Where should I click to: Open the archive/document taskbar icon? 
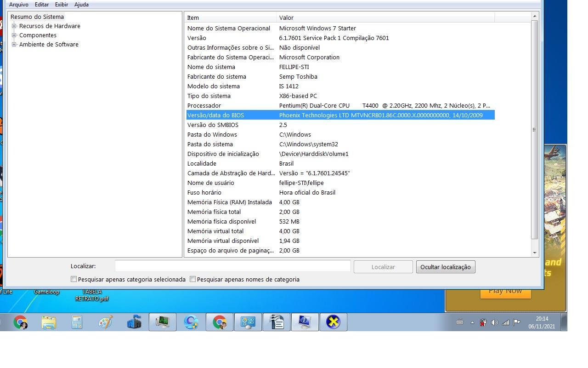pos(277,322)
